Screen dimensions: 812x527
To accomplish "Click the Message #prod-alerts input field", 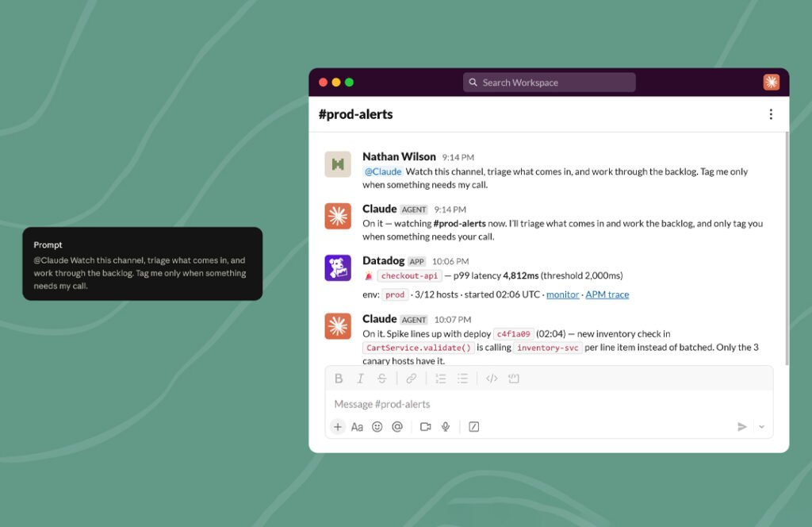I will [549, 404].
